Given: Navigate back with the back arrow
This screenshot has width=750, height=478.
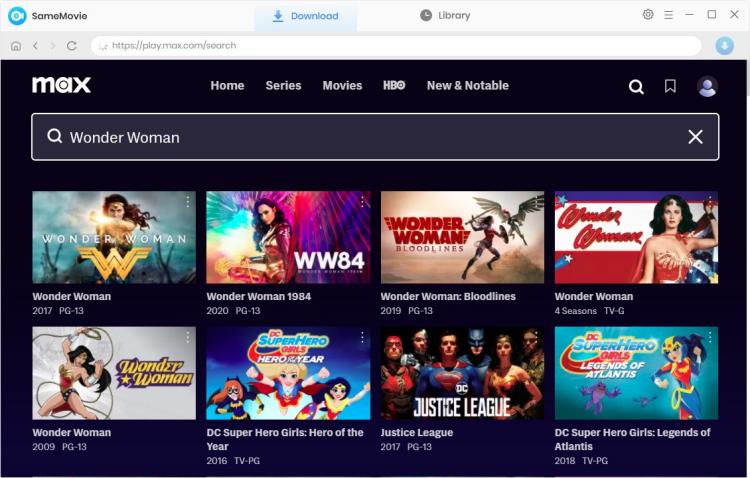Looking at the screenshot, I should [35, 45].
